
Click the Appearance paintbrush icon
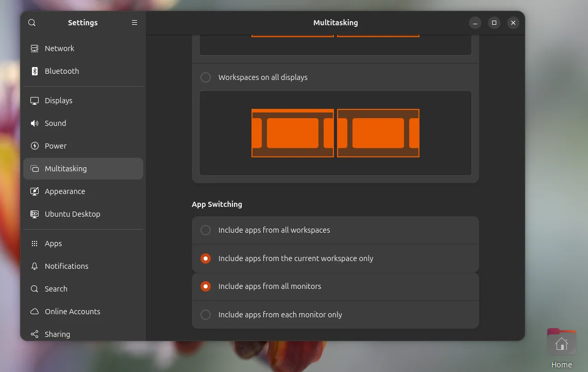(34, 191)
